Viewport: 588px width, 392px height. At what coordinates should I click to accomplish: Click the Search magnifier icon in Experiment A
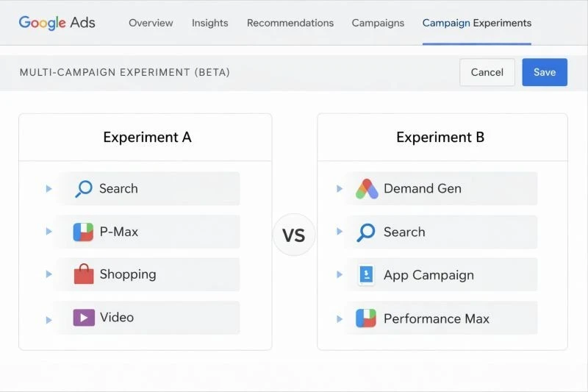tap(84, 189)
